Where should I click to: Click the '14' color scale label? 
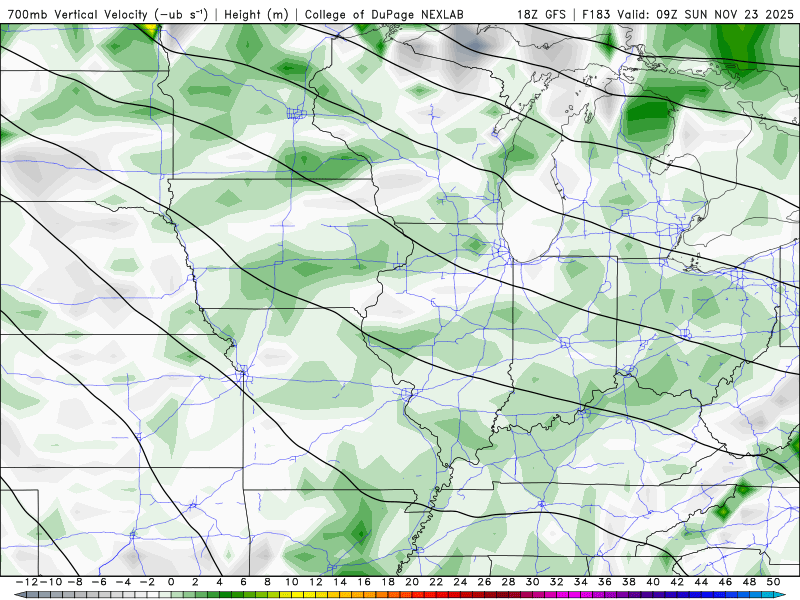(x=340, y=582)
